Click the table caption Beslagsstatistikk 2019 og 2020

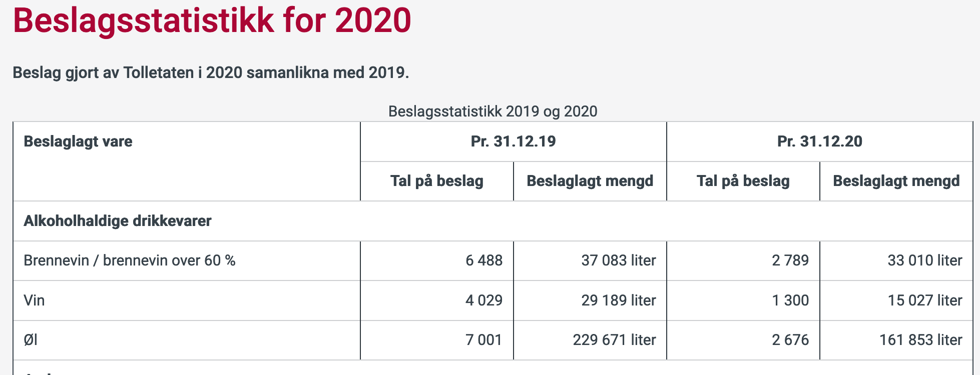pos(493,111)
